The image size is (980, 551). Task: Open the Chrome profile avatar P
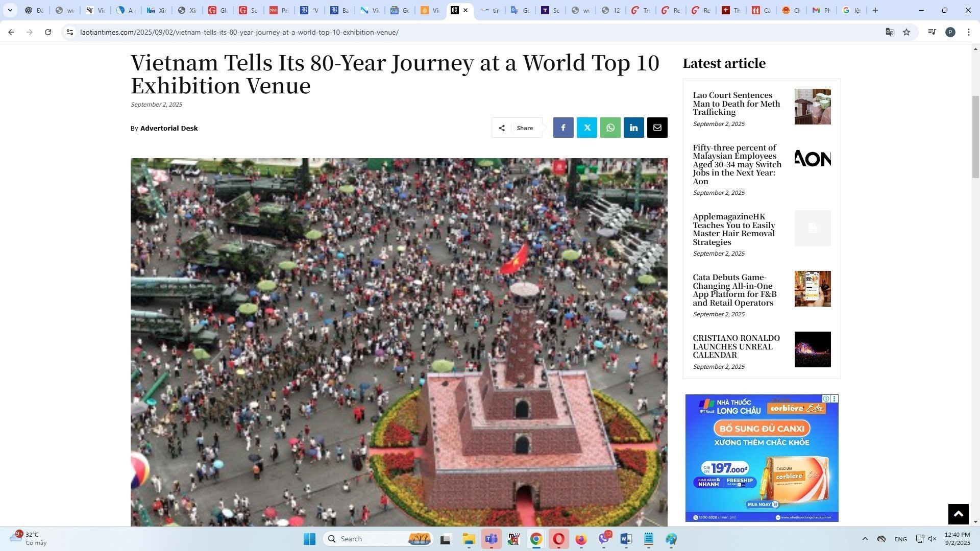(950, 32)
